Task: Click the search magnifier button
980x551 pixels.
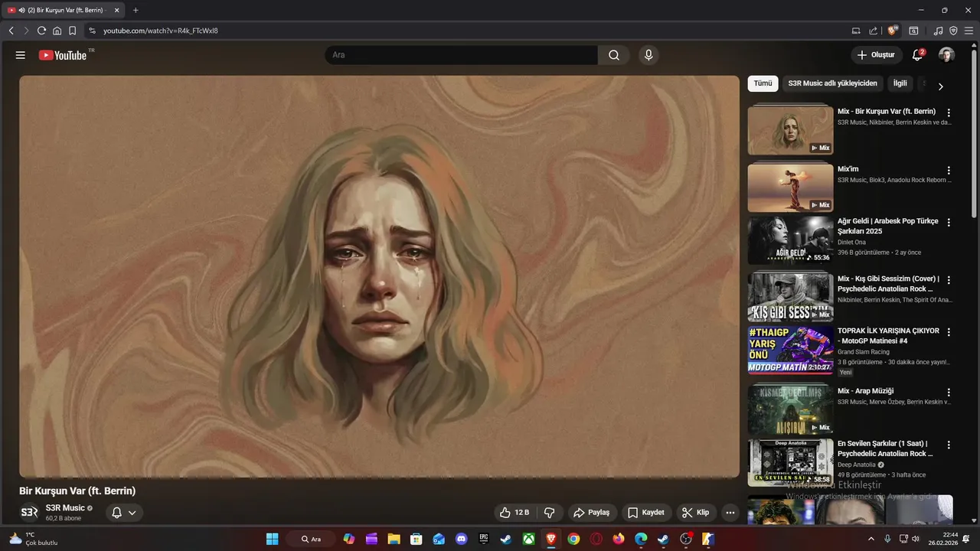Action: [x=614, y=55]
